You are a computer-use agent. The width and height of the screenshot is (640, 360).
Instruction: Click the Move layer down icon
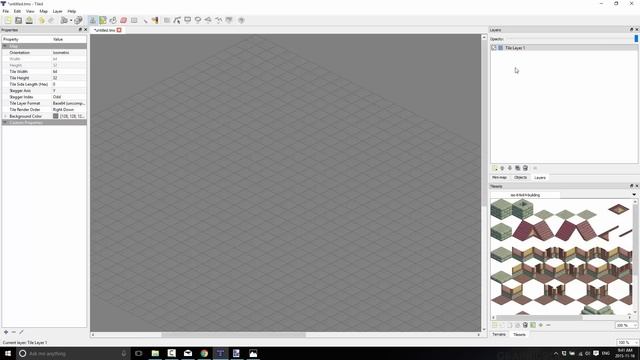[510, 168]
